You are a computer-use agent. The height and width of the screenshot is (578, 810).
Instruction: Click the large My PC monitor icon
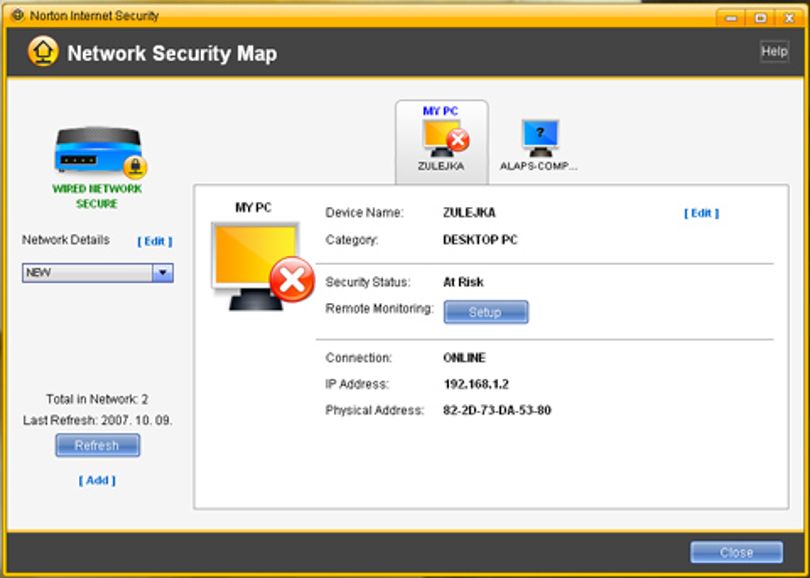click(255, 266)
